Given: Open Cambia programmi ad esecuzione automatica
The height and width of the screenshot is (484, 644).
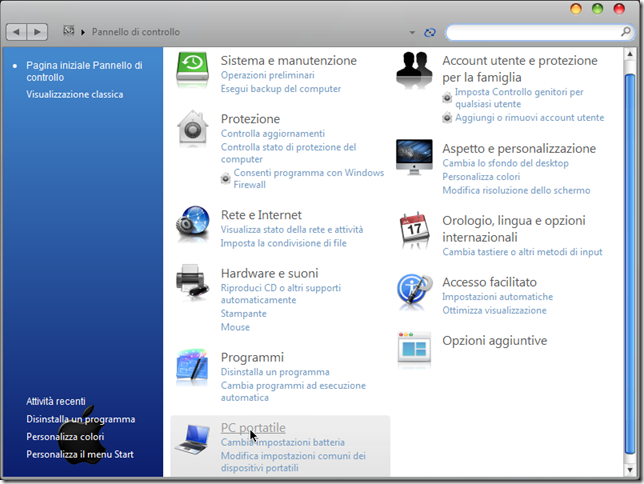Looking at the screenshot, I should pyautogui.click(x=293, y=392).
